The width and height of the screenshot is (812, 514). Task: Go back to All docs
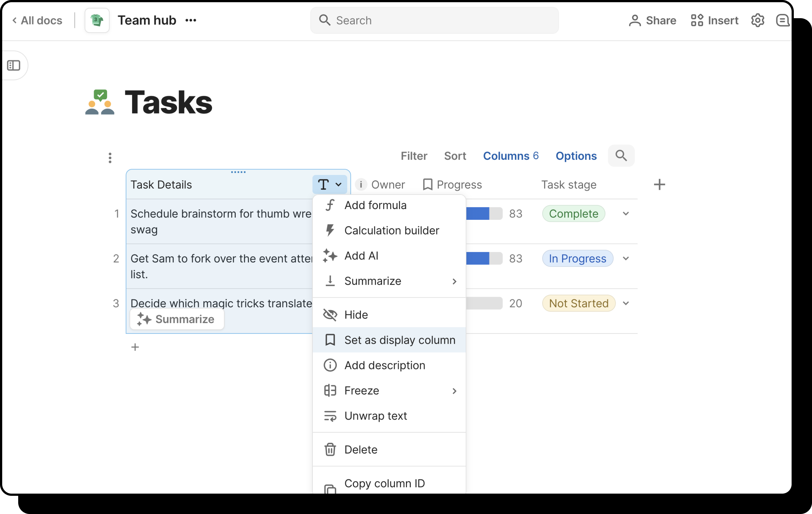coord(37,21)
